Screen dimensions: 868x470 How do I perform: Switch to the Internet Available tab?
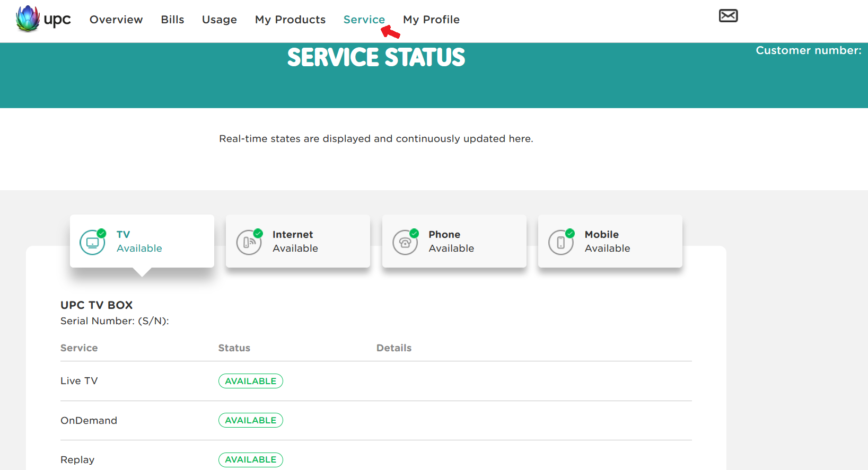(298, 241)
